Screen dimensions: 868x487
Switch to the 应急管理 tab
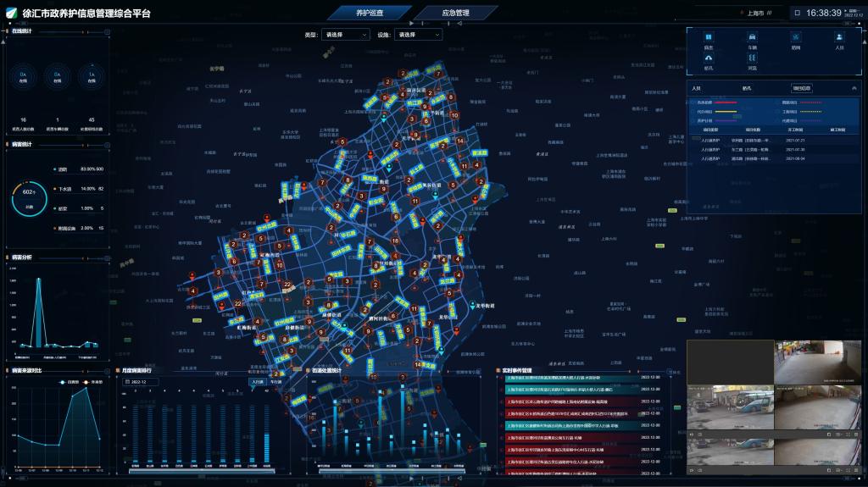(455, 13)
